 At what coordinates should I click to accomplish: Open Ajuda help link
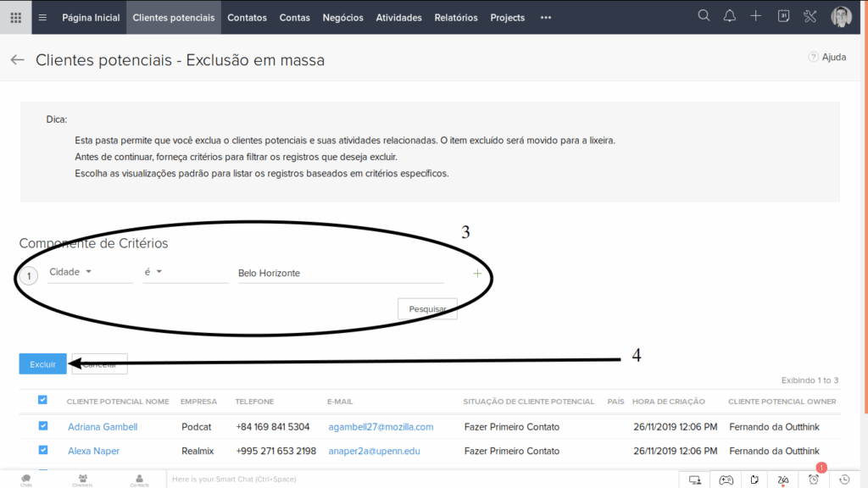point(827,57)
